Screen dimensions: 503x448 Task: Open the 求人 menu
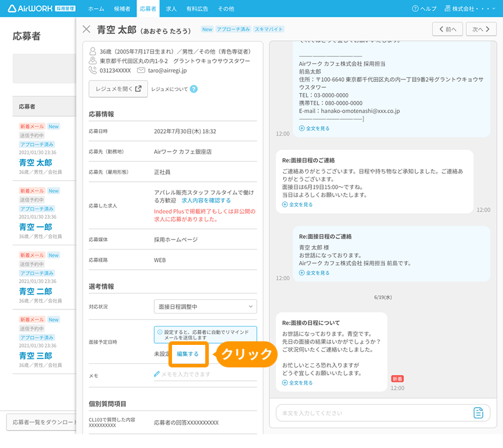tap(171, 9)
